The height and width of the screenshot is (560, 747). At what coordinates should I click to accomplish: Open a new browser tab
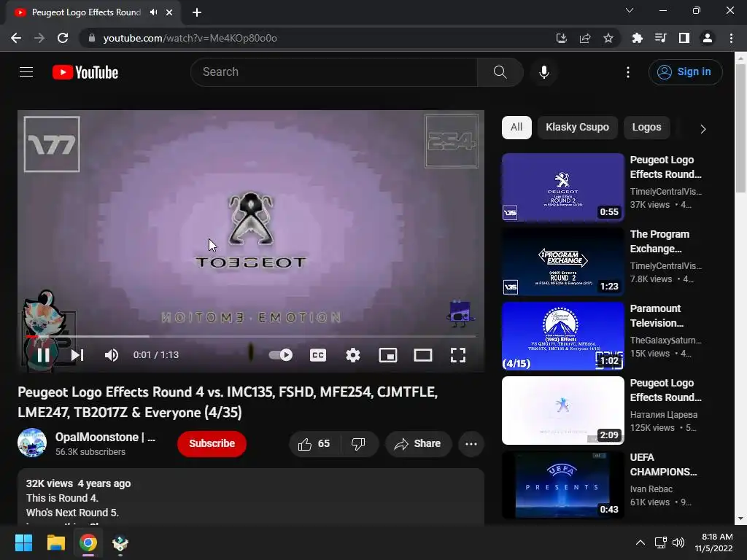point(197,12)
